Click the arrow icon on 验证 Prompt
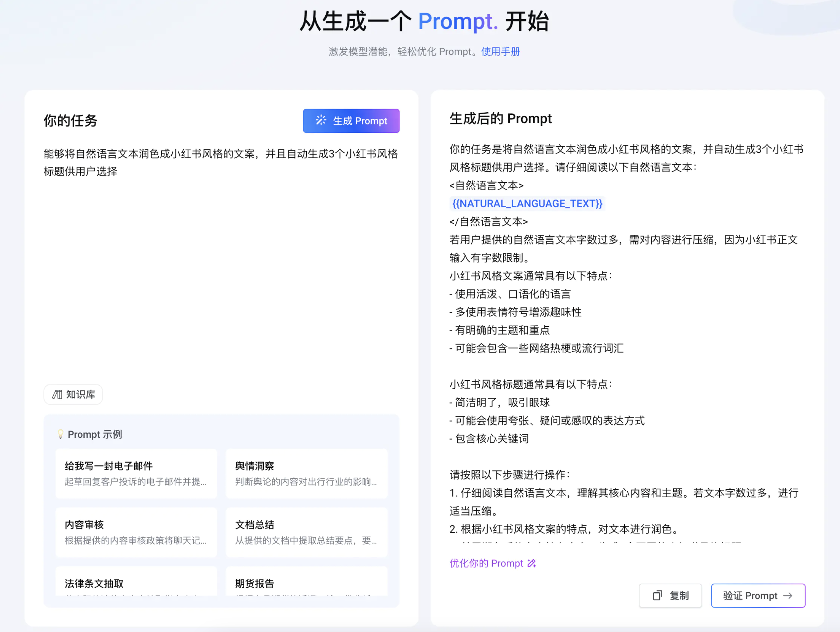840x632 pixels. point(788,596)
